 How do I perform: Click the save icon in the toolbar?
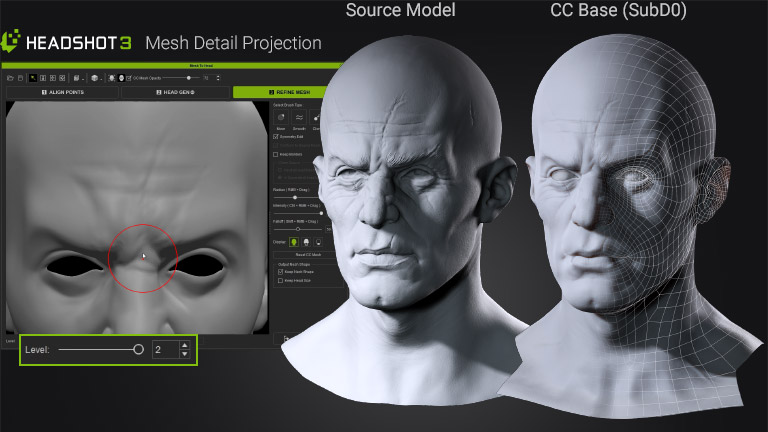20,78
